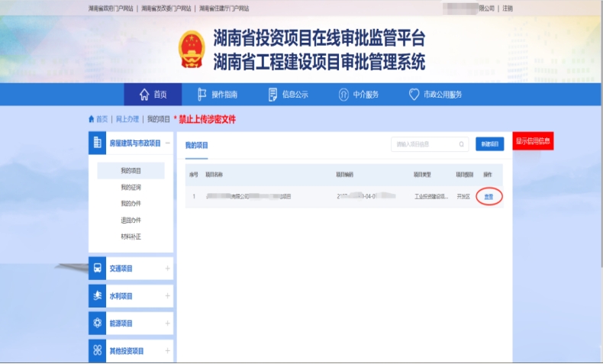Expand the 交通项目 section
The image size is (603, 364).
click(168, 269)
